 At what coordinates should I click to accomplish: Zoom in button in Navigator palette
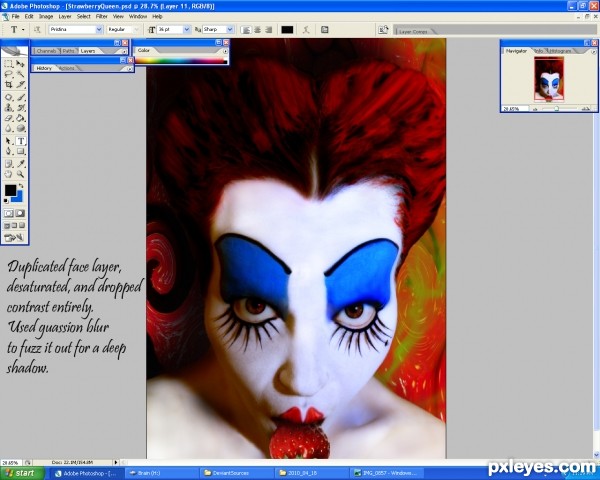(585, 109)
